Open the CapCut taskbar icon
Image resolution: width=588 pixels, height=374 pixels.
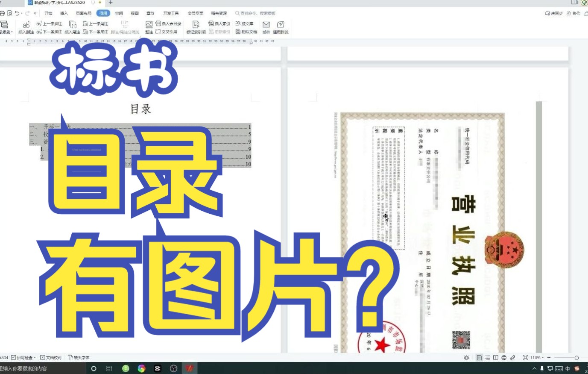coord(158,368)
